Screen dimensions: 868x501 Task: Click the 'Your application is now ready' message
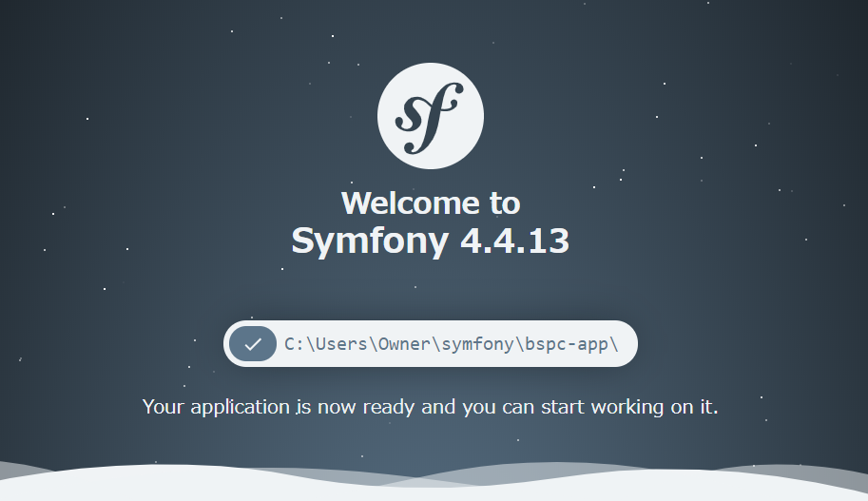point(430,407)
